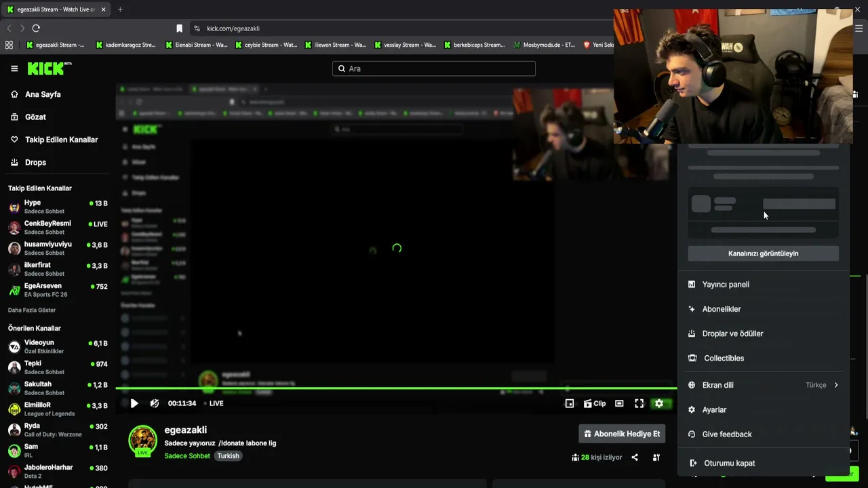This screenshot has width=868, height=488.
Task: Open the Ryda recommended channel
Action: pyautogui.click(x=58, y=430)
